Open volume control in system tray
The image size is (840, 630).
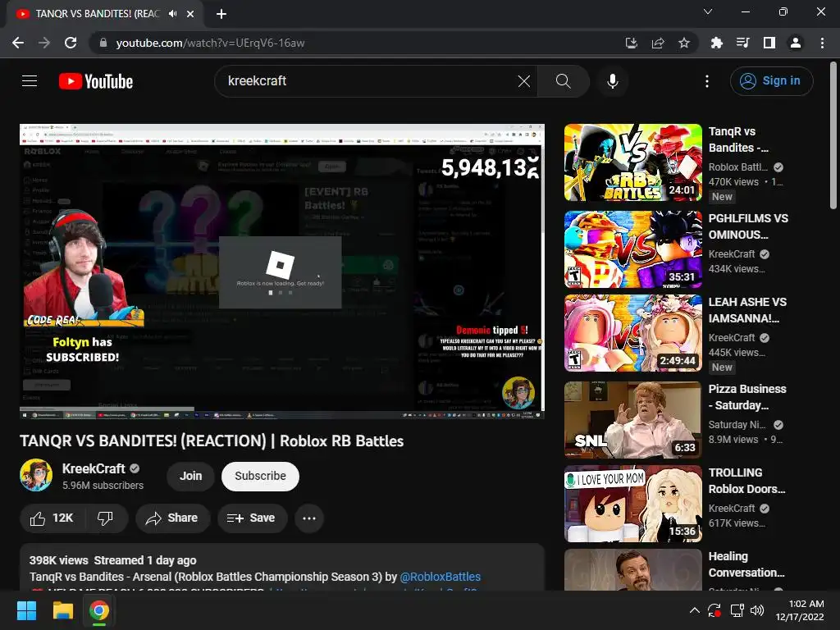[x=757, y=610]
